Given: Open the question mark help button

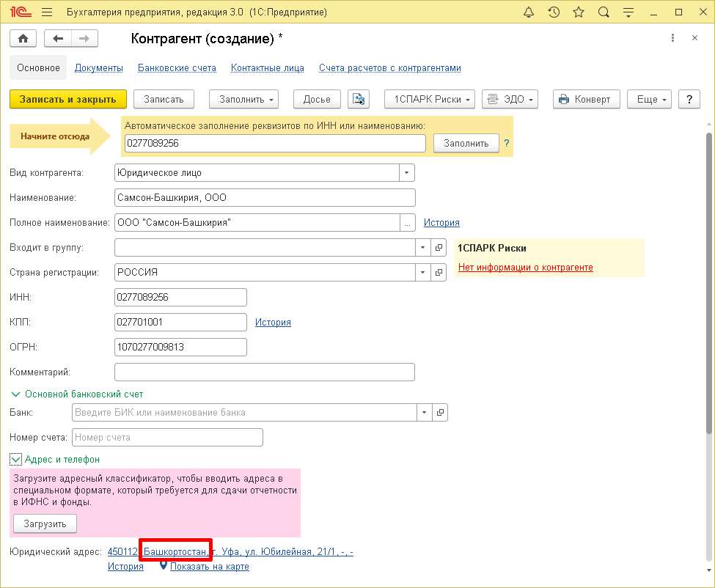Looking at the screenshot, I should pyautogui.click(x=689, y=99).
